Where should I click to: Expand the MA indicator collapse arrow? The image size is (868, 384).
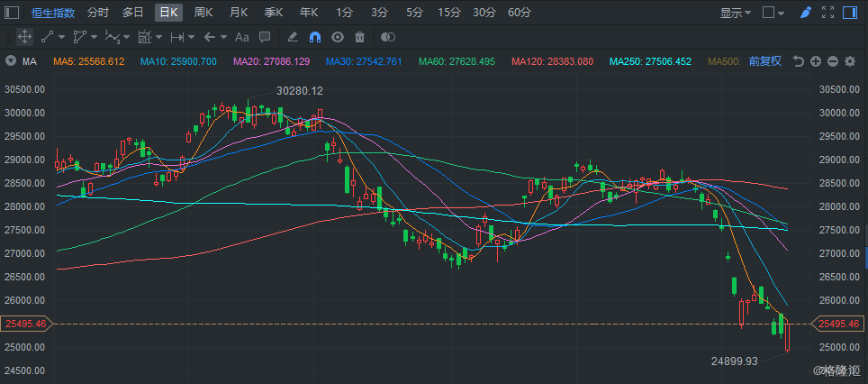pyautogui.click(x=10, y=61)
